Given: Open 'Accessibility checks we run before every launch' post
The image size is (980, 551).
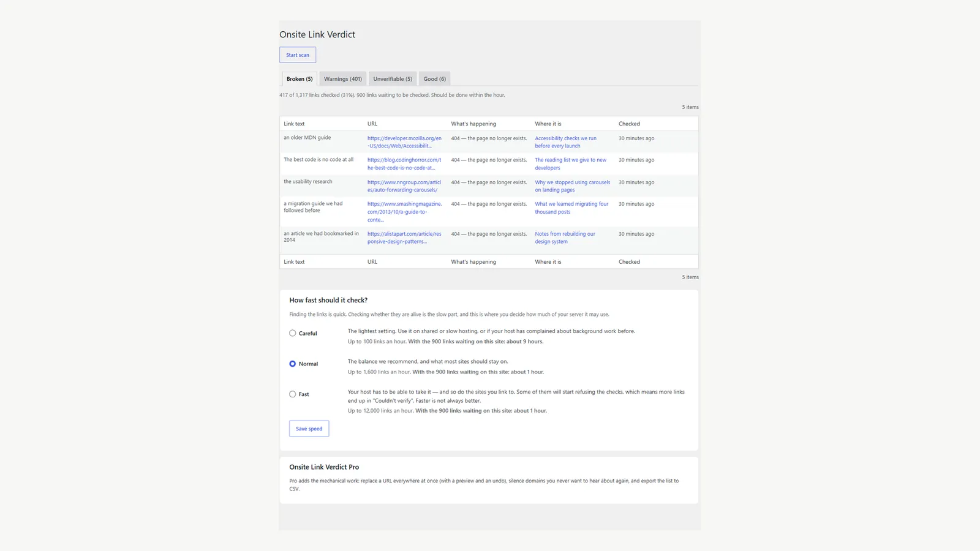Looking at the screenshot, I should pos(565,142).
